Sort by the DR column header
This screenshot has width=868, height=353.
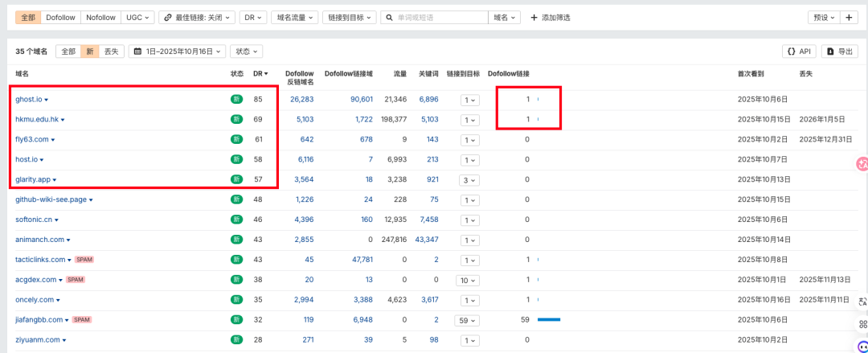(260, 74)
